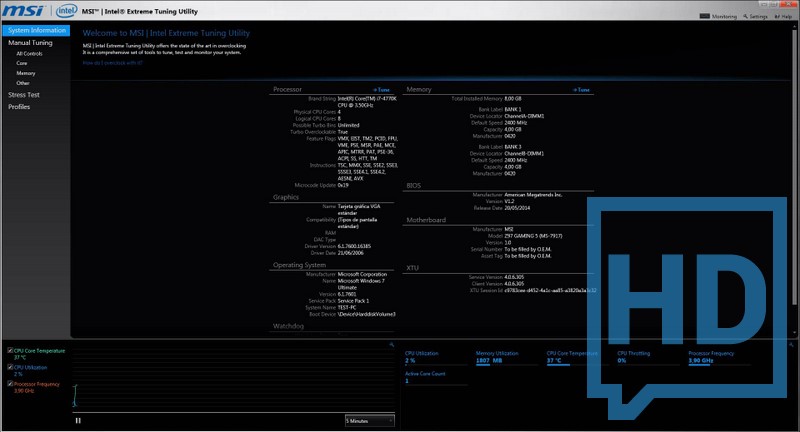This screenshot has width=800, height=432.
Task: Open the Profiles page
Action: tap(19, 106)
